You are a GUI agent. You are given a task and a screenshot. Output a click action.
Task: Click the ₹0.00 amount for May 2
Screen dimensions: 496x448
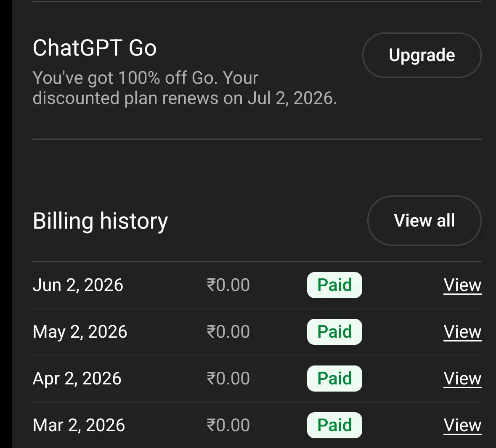[x=228, y=332]
